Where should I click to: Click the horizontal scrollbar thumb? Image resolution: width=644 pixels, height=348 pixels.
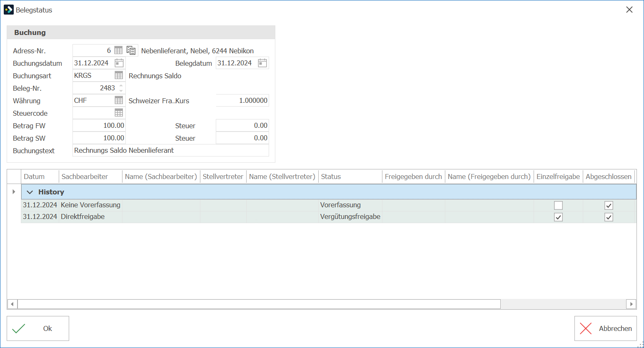[x=259, y=304]
